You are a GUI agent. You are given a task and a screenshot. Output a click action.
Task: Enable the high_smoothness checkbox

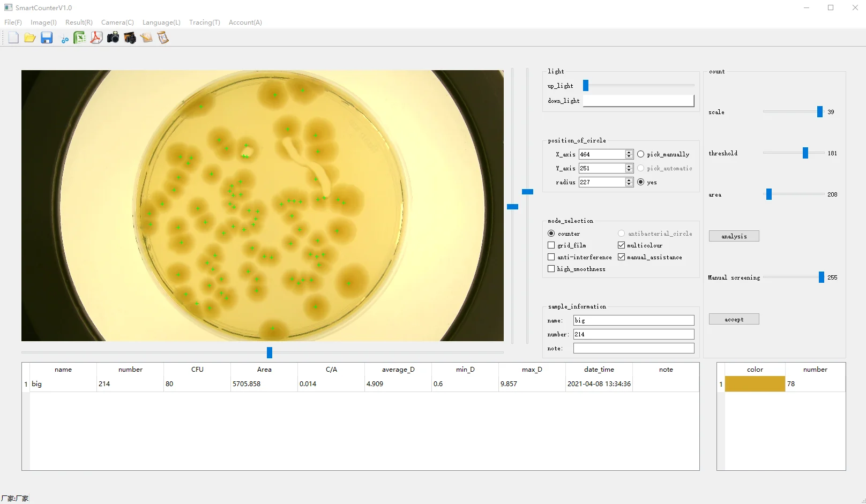click(x=551, y=269)
